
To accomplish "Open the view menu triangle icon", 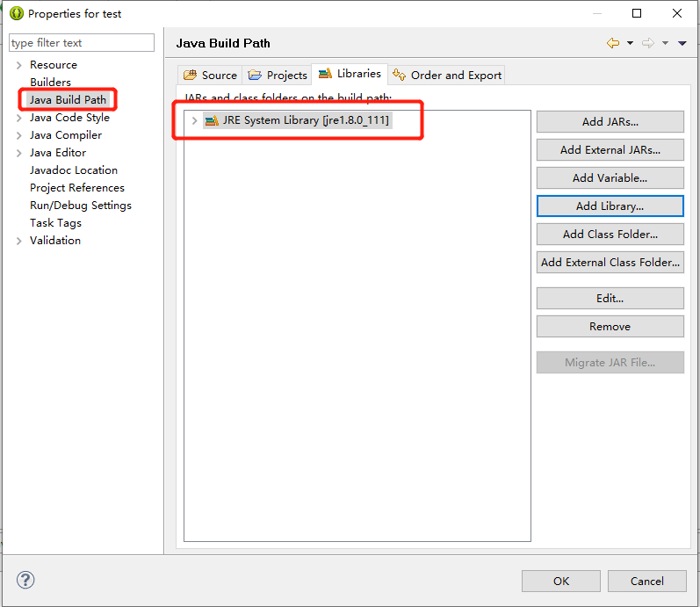I will click(x=682, y=43).
